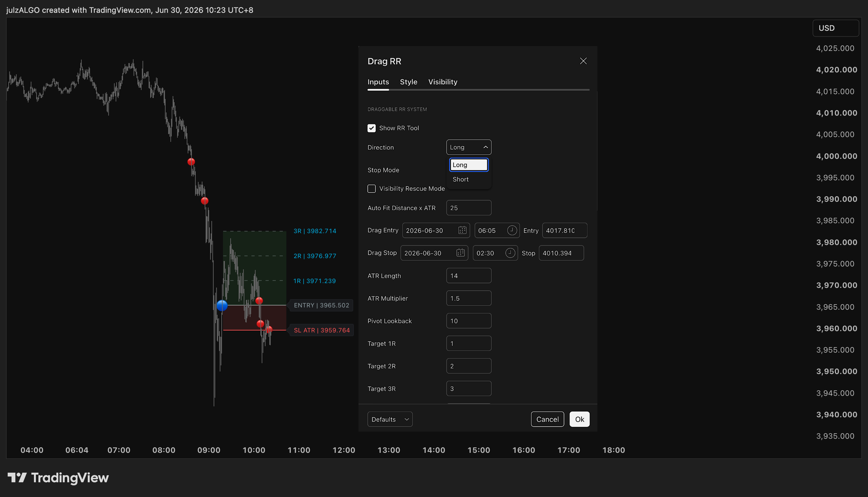This screenshot has width=868, height=497.
Task: Click the Drag Entry clock icon
Action: 512,231
